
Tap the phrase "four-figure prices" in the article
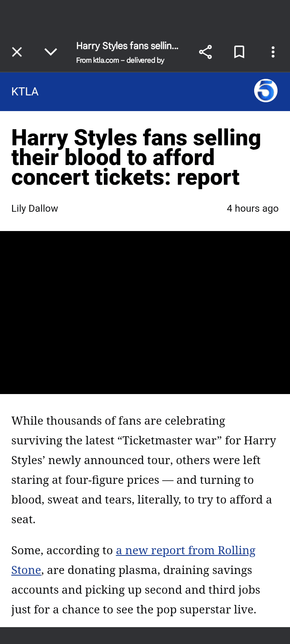click(112, 480)
